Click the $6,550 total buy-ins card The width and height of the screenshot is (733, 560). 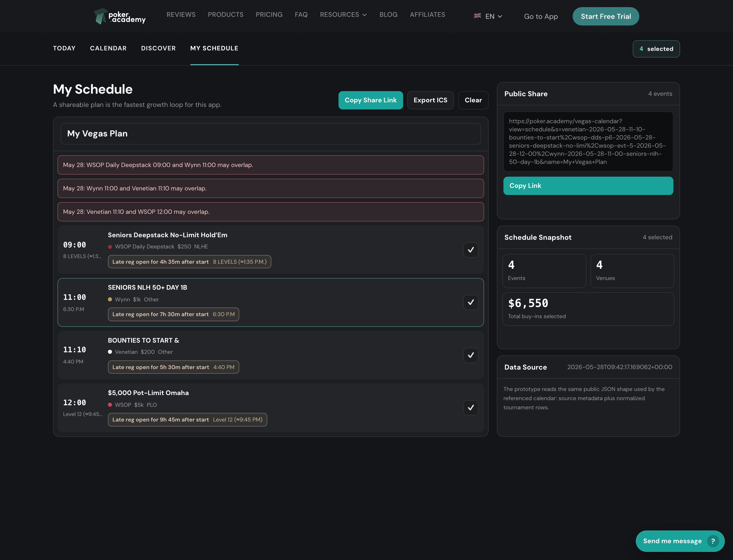pyautogui.click(x=588, y=309)
